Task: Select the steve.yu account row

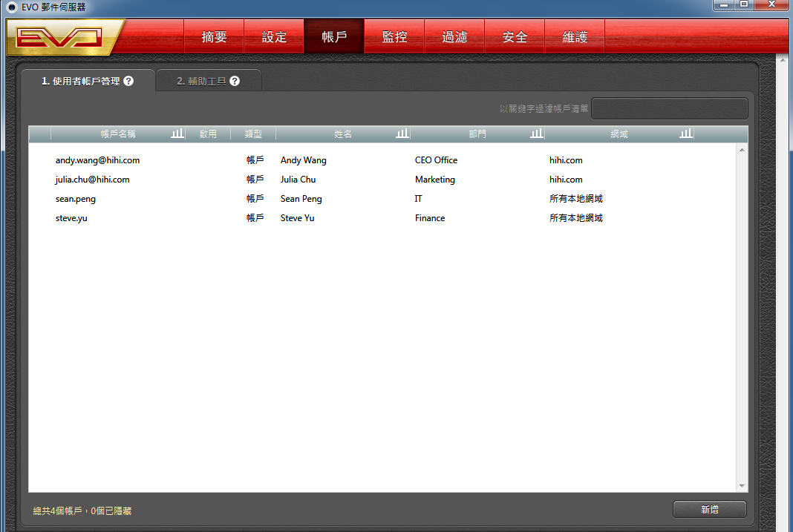Action: pos(71,218)
